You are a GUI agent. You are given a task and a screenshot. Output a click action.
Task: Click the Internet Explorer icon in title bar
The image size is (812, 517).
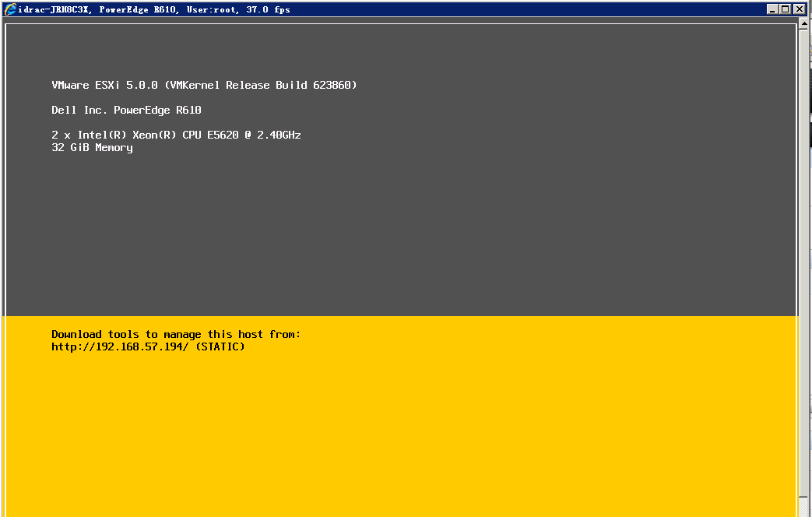tap(10, 9)
